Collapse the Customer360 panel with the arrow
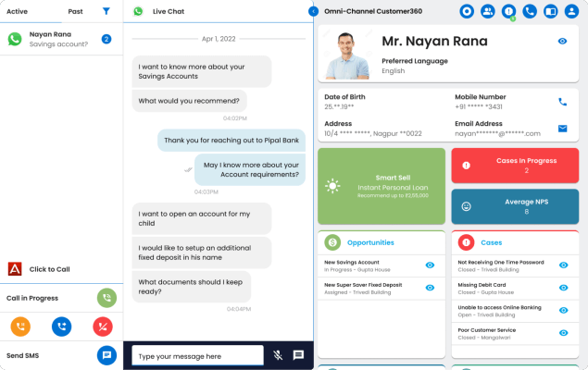This screenshot has width=588, height=370. pos(313,12)
